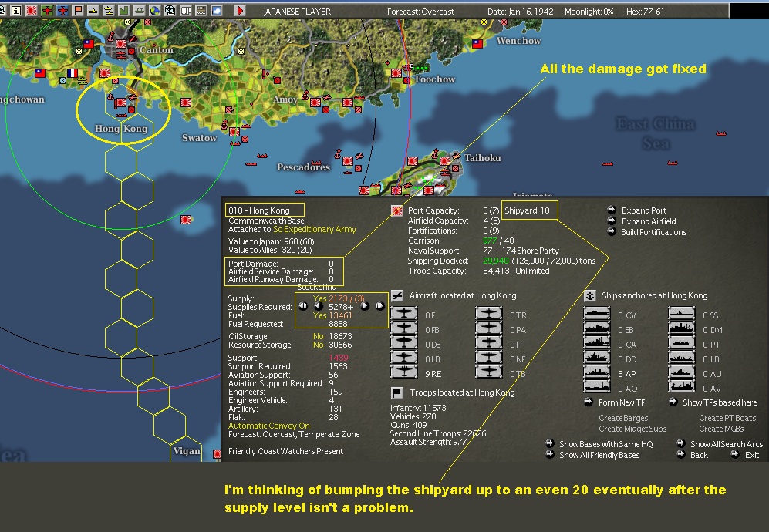Image resolution: width=769 pixels, height=532 pixels.
Task: Click the AV seaplane tender ship icon
Action: [x=682, y=387]
